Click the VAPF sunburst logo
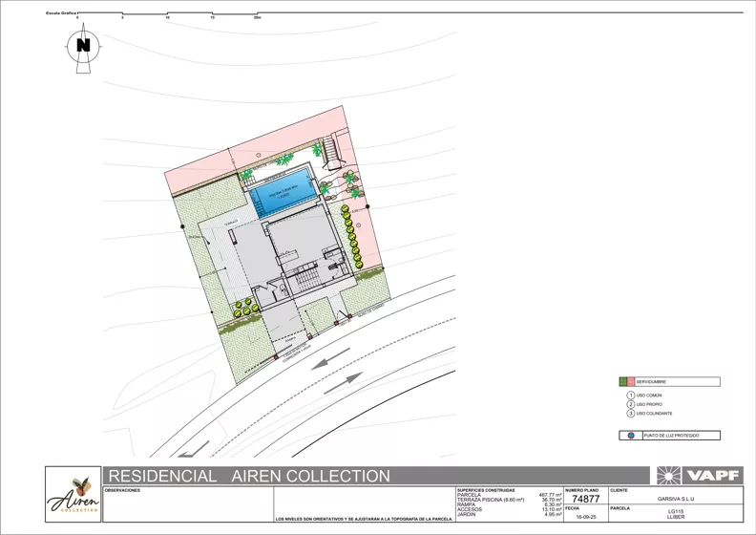756x535 pixels. pyautogui.click(x=668, y=475)
